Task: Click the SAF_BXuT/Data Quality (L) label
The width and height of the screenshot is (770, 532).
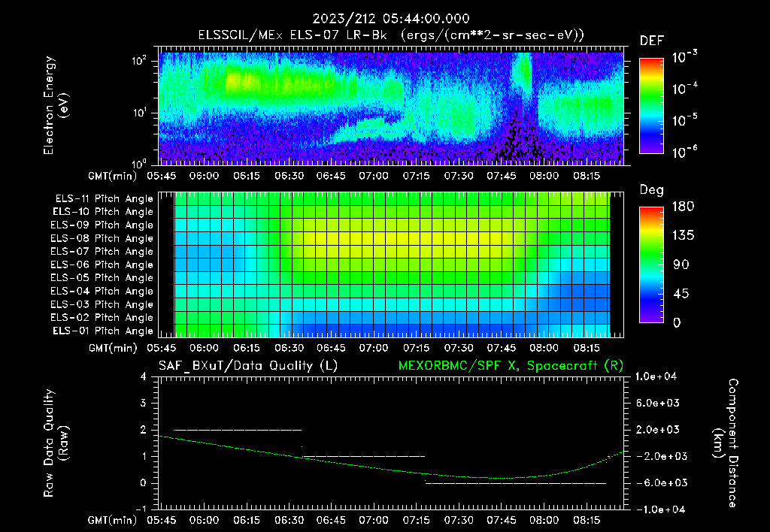Action: [248, 366]
